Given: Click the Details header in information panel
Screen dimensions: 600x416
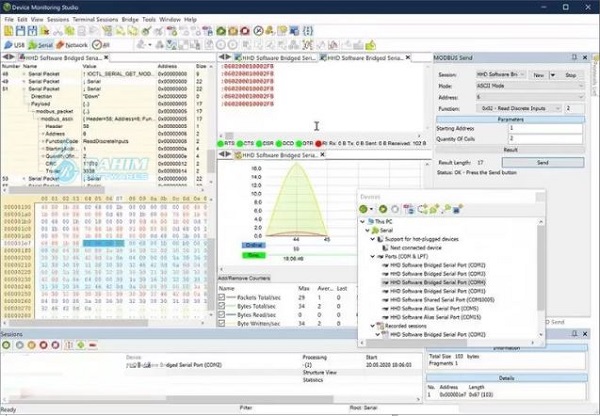Looking at the screenshot, I should [507, 378].
